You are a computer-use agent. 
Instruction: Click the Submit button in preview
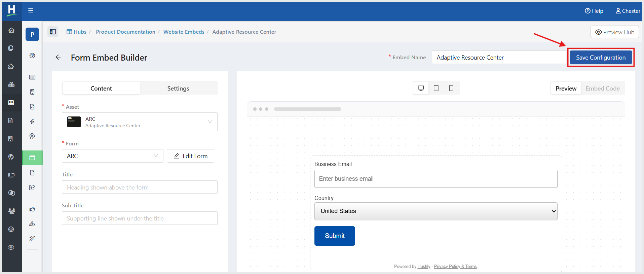pyautogui.click(x=335, y=236)
